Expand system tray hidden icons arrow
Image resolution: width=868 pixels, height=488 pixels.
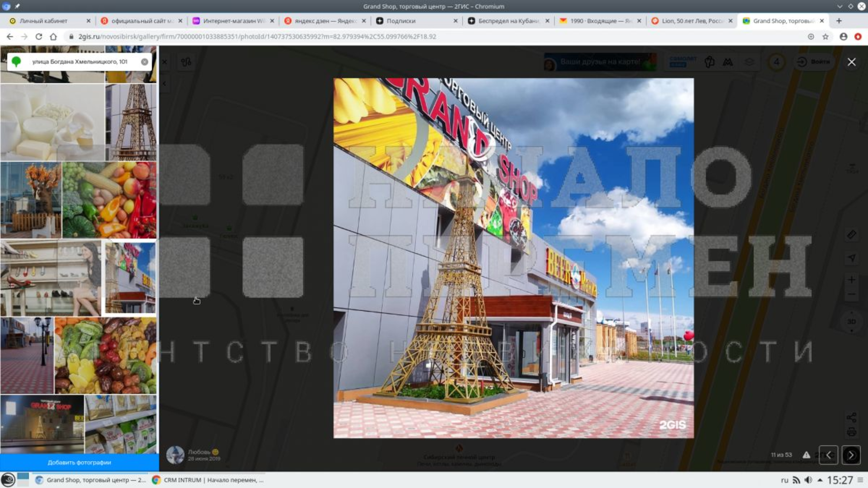820,480
